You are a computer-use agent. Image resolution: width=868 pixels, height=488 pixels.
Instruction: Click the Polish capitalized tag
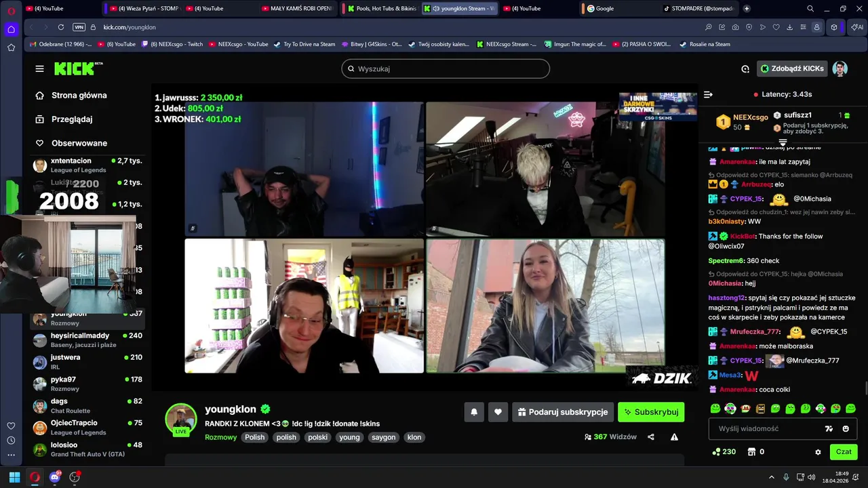coord(255,437)
